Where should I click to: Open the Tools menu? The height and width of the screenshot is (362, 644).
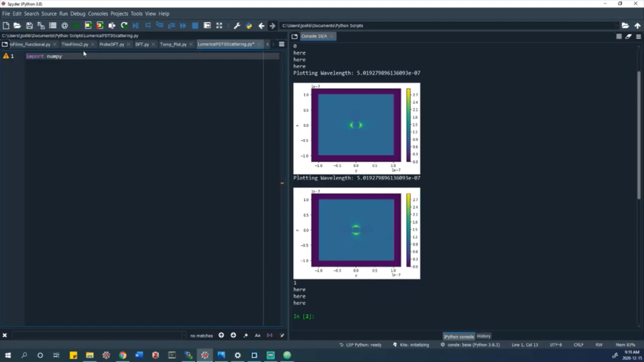[x=137, y=13]
